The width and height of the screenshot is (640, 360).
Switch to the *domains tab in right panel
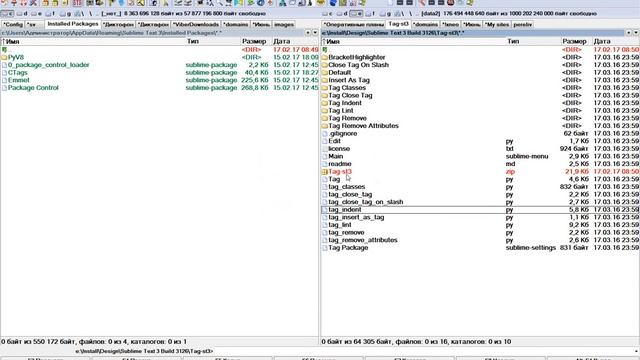[x=425, y=24]
